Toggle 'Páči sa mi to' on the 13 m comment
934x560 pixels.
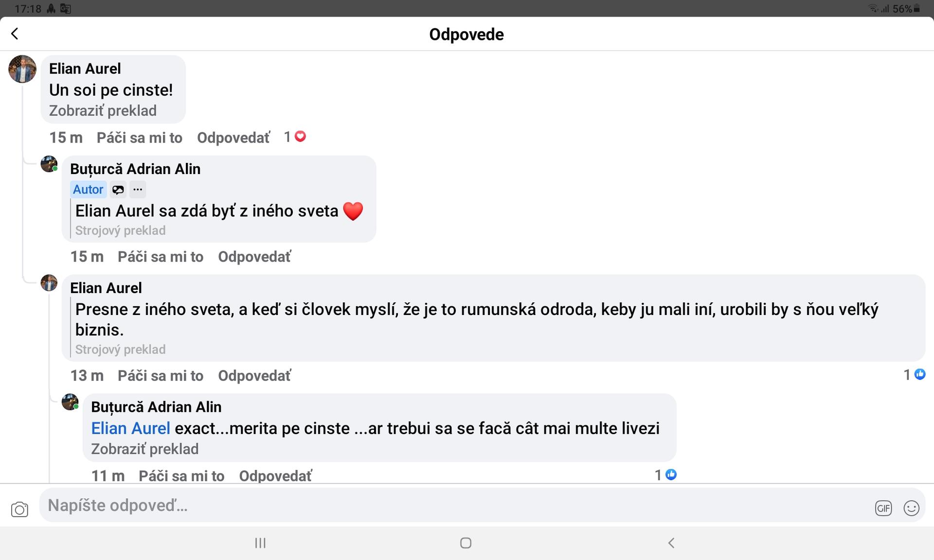161,376
